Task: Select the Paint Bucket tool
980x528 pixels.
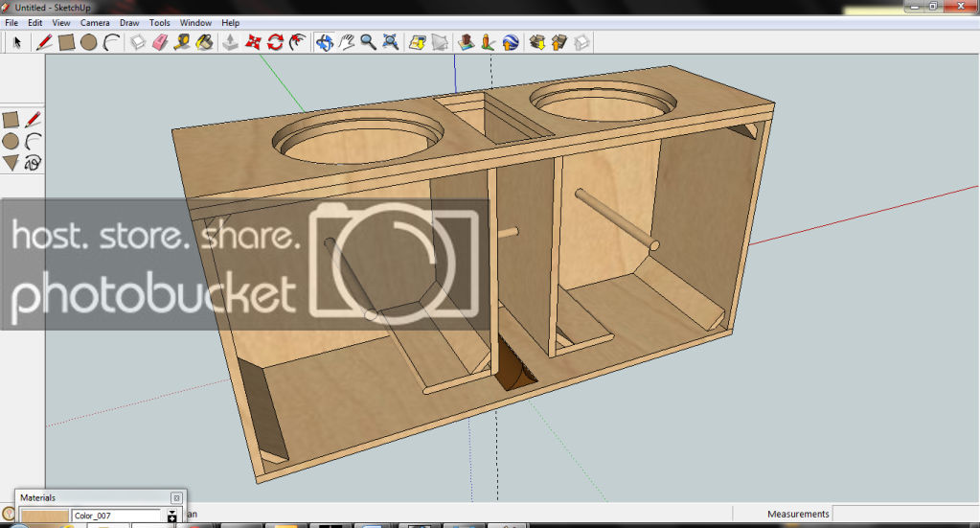Action: 204,42
